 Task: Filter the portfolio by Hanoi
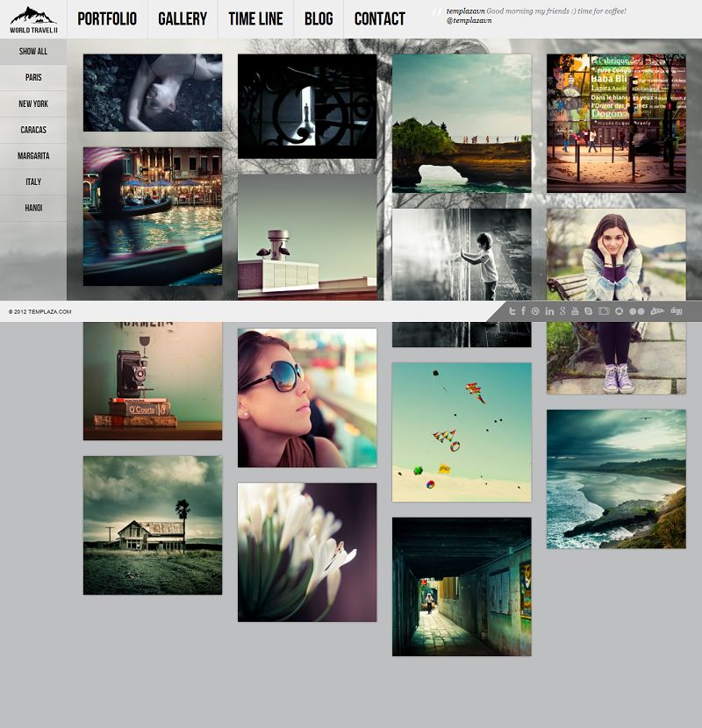[x=33, y=208]
